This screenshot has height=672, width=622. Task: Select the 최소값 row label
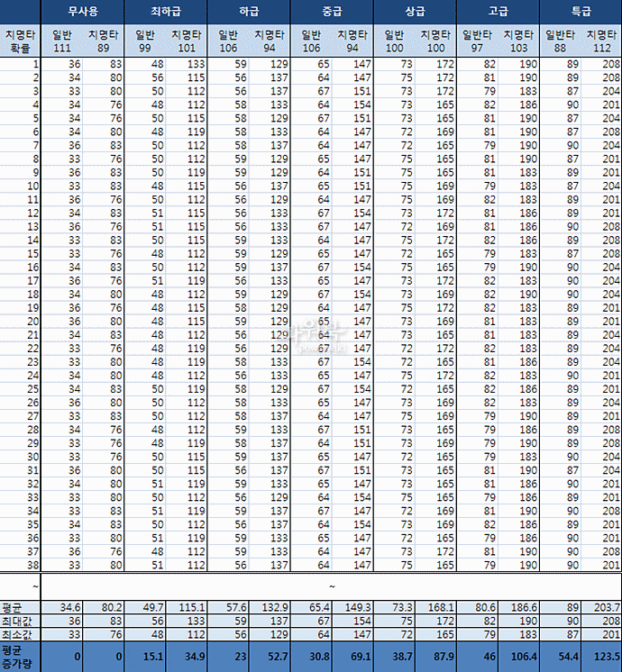[x=20, y=634]
